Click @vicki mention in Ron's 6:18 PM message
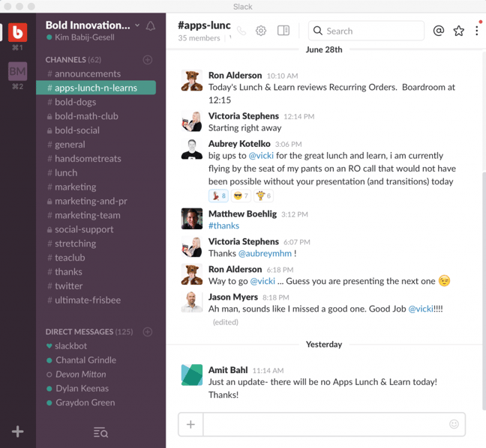 tap(262, 281)
